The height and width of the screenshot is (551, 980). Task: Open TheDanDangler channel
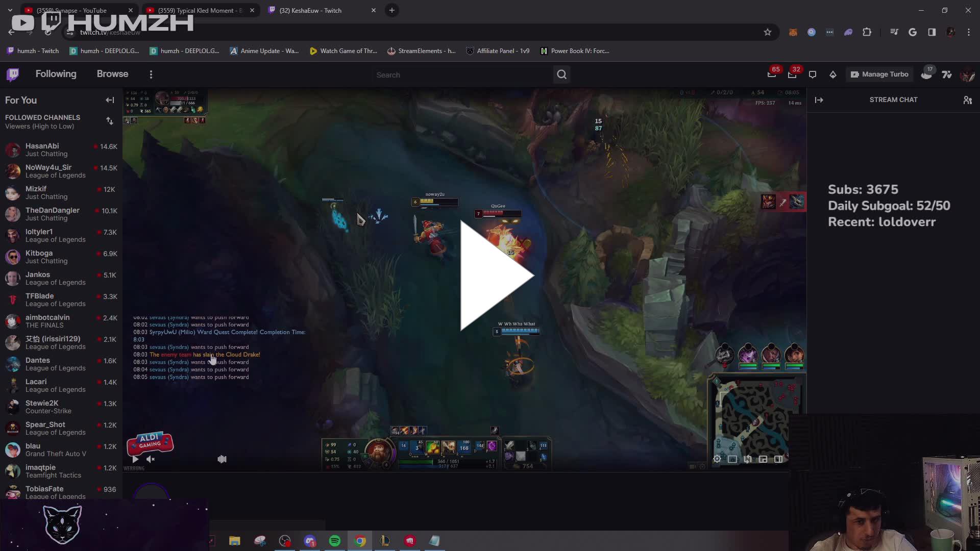(x=61, y=214)
